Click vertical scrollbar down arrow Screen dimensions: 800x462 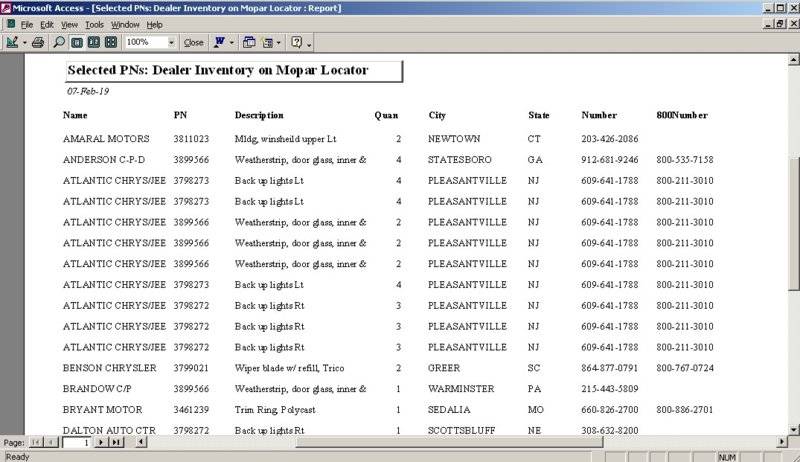tap(793, 430)
